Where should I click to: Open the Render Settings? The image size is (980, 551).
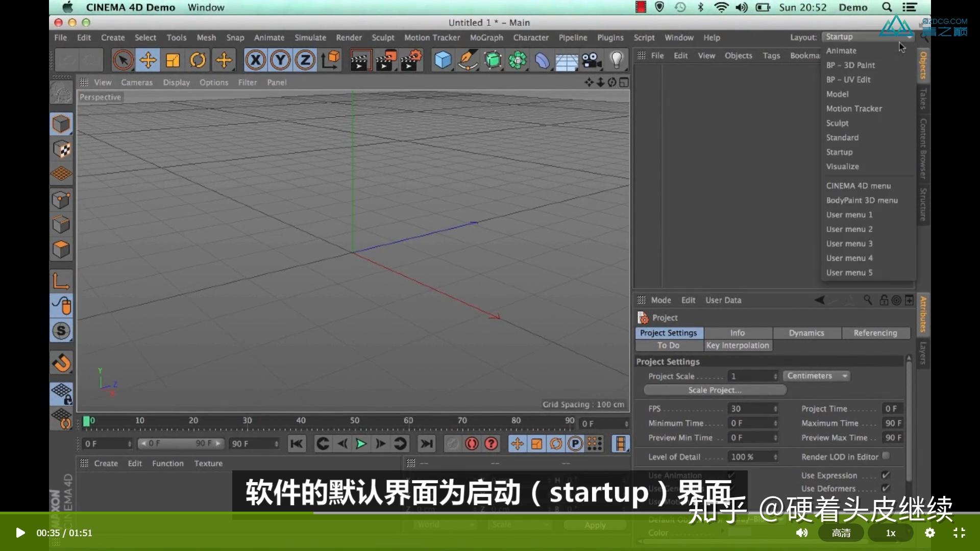(x=411, y=60)
